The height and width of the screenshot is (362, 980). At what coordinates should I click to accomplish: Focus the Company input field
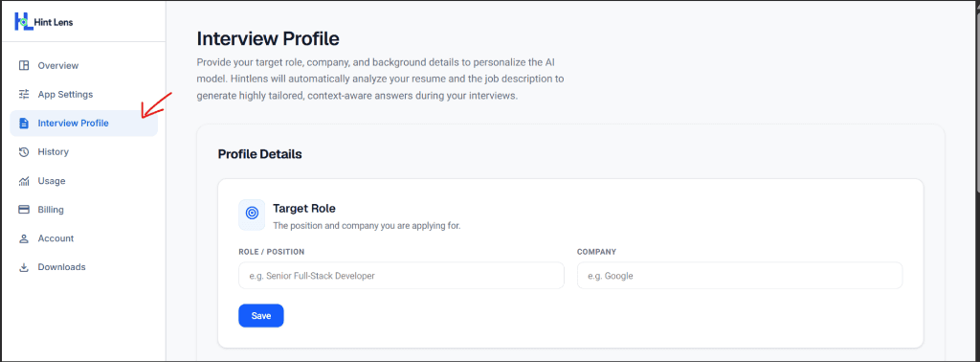(740, 276)
